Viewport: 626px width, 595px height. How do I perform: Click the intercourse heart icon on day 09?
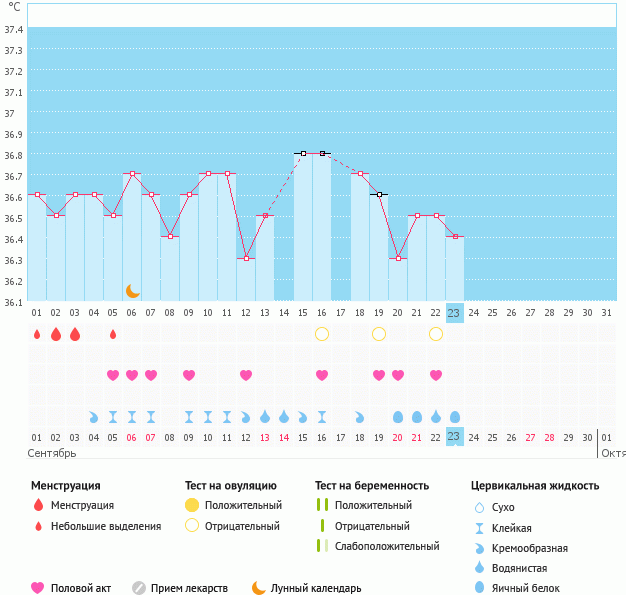click(189, 375)
